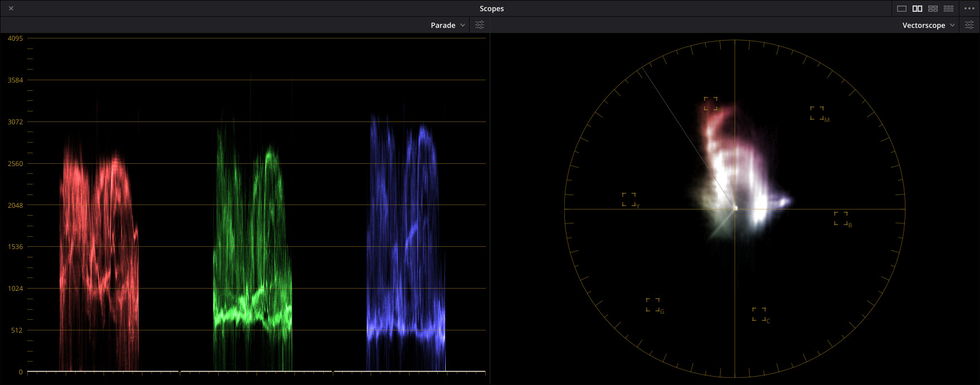
Task: Click the Yellow (Y) target box in vectorscope
Action: click(629, 199)
